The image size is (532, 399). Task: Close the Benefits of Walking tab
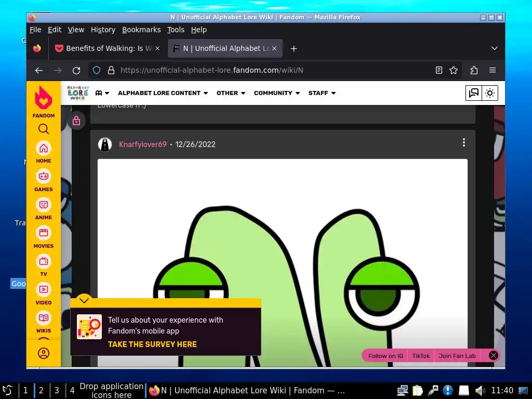[157, 48]
